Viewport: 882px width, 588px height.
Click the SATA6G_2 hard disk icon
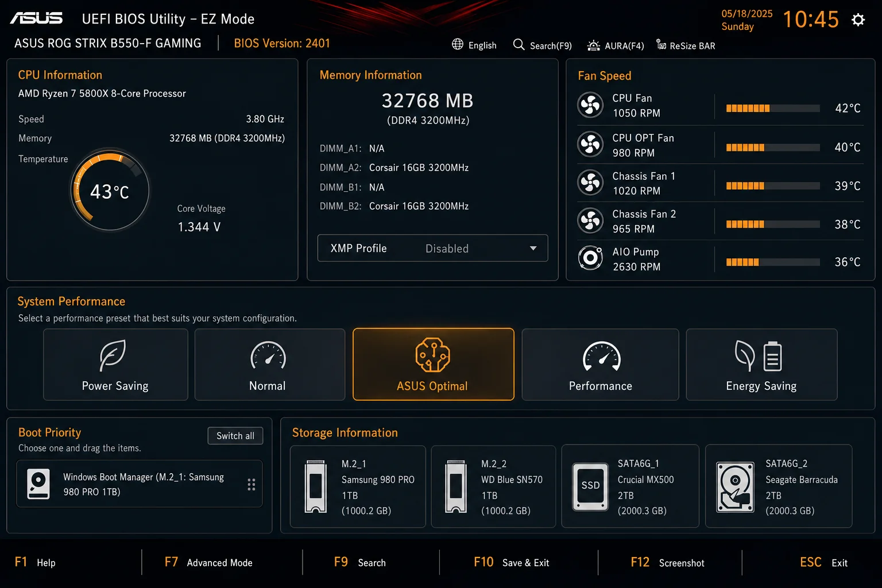click(735, 487)
